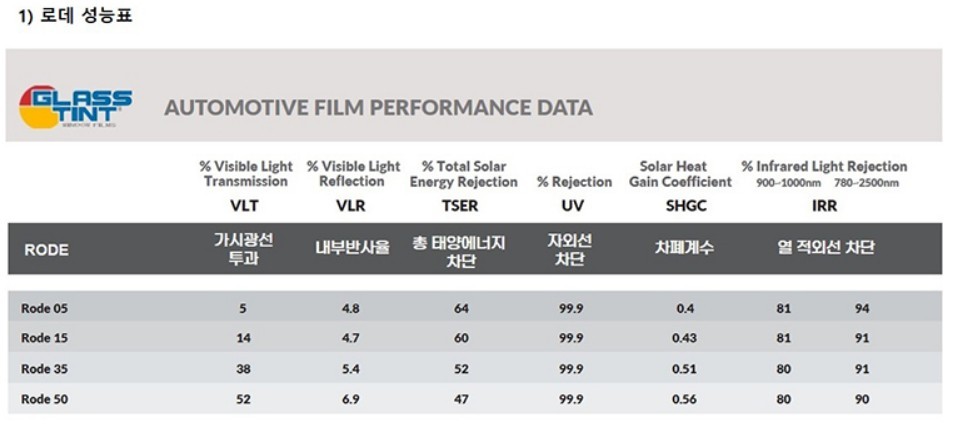
Task: Select the Rode 05 row label
Action: click(x=45, y=309)
